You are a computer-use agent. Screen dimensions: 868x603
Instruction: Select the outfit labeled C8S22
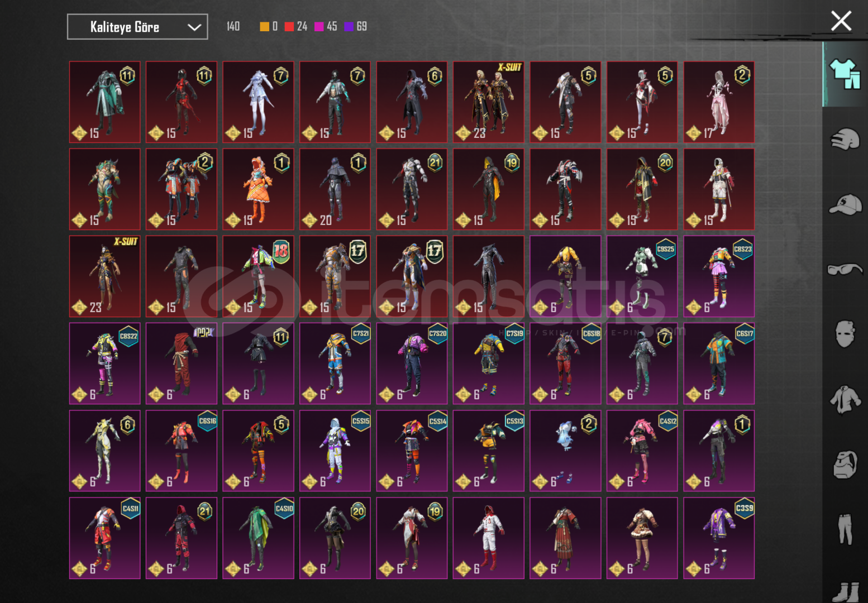105,363
